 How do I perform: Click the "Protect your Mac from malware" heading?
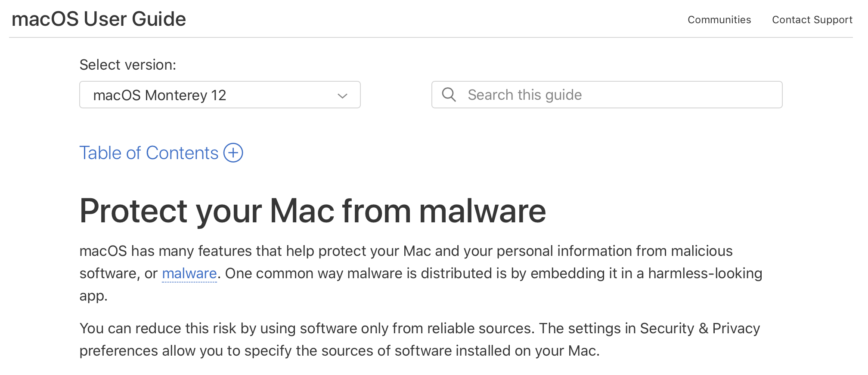(x=313, y=211)
